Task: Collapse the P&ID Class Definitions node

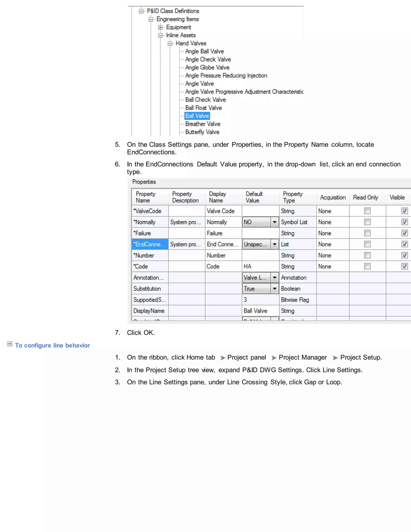Action: click(x=141, y=11)
